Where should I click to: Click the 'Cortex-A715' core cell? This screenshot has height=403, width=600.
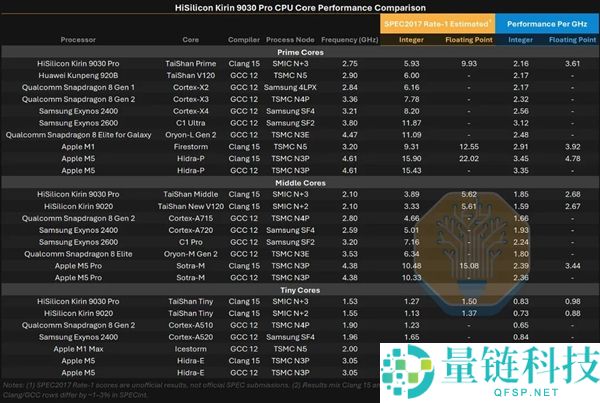click(x=191, y=218)
